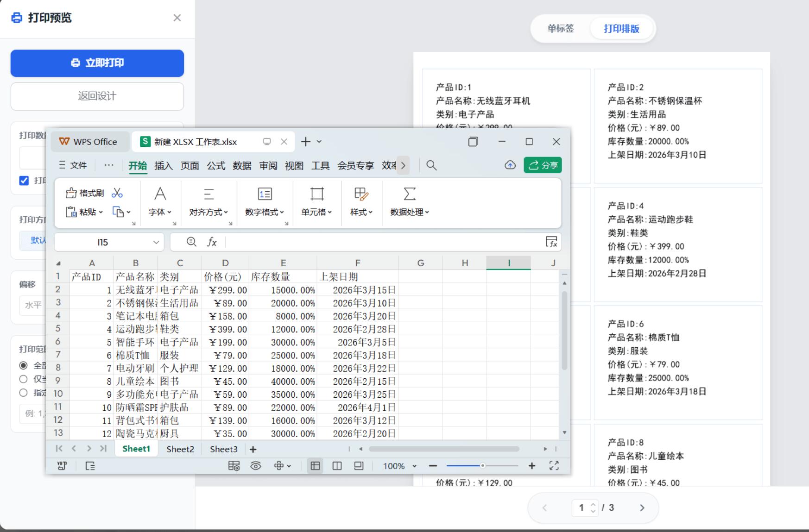Click the zoom slider handle
This screenshot has width=809, height=532.
[x=482, y=466]
